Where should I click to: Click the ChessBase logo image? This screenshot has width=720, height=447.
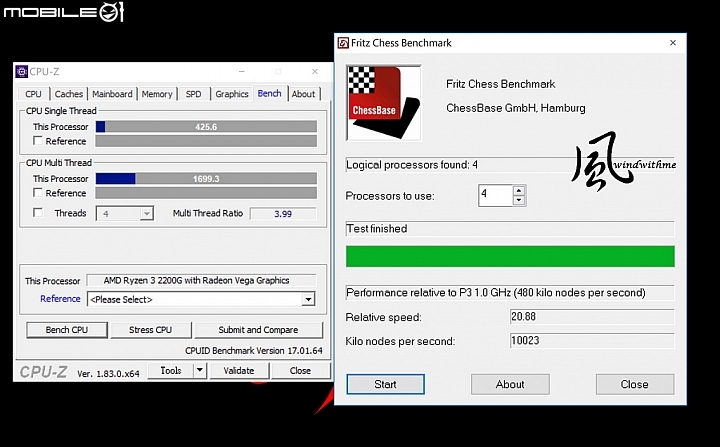click(383, 103)
